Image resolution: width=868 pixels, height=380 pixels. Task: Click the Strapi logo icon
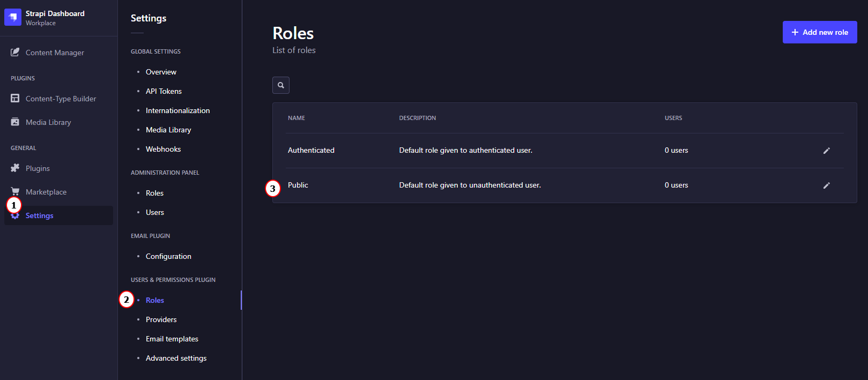(x=13, y=17)
